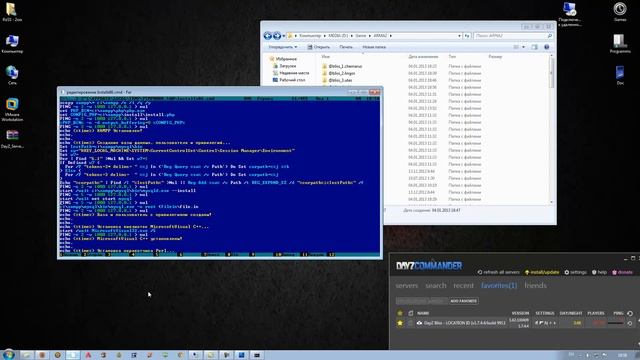Click the Back arrow in the Explorer window
This screenshot has width=640, height=360.
pyautogui.click(x=268, y=36)
